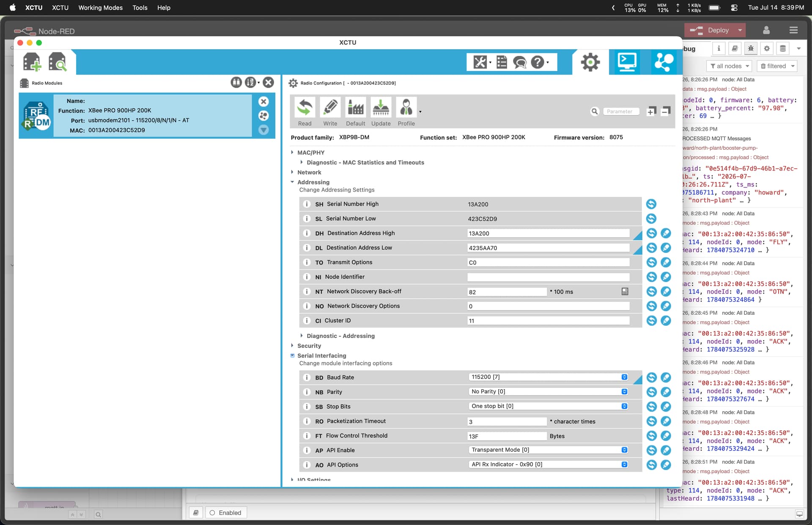Open the Help menu
The height and width of the screenshot is (525, 812).
click(x=164, y=8)
